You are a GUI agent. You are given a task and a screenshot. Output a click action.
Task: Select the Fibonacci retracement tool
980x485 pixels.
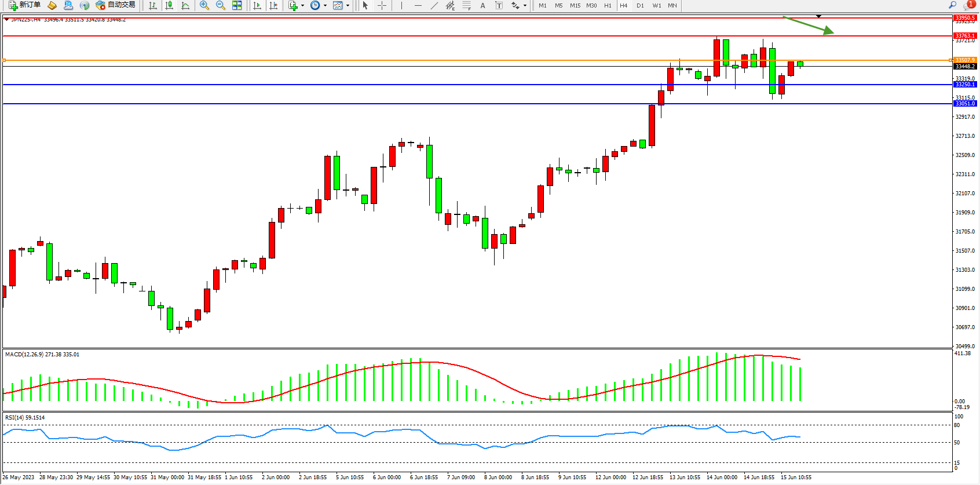466,5
